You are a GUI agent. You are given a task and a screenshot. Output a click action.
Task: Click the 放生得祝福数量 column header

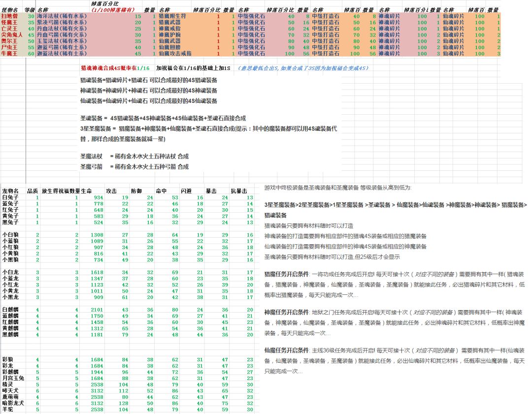point(61,191)
